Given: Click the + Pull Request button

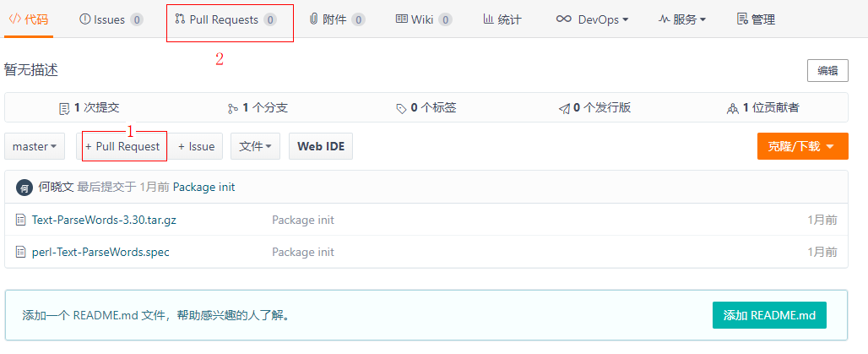Looking at the screenshot, I should click(x=123, y=146).
